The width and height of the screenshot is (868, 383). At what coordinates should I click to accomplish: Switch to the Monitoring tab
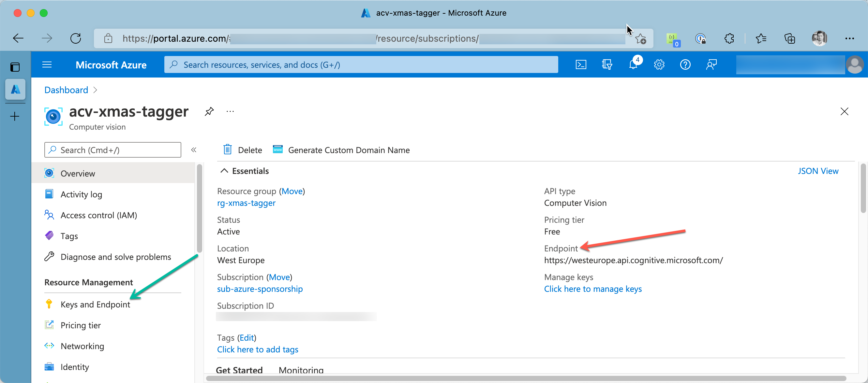click(x=301, y=370)
